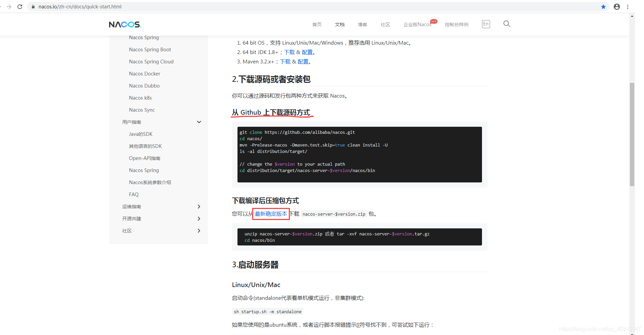Switch language with the En button

pos(486,24)
